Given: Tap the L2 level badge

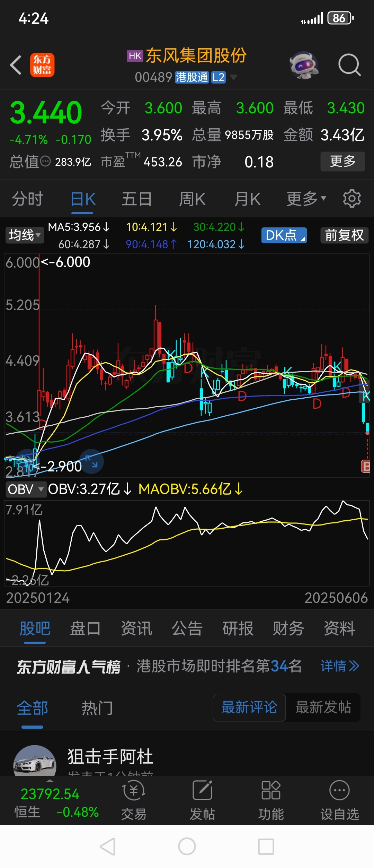Looking at the screenshot, I should (218, 77).
